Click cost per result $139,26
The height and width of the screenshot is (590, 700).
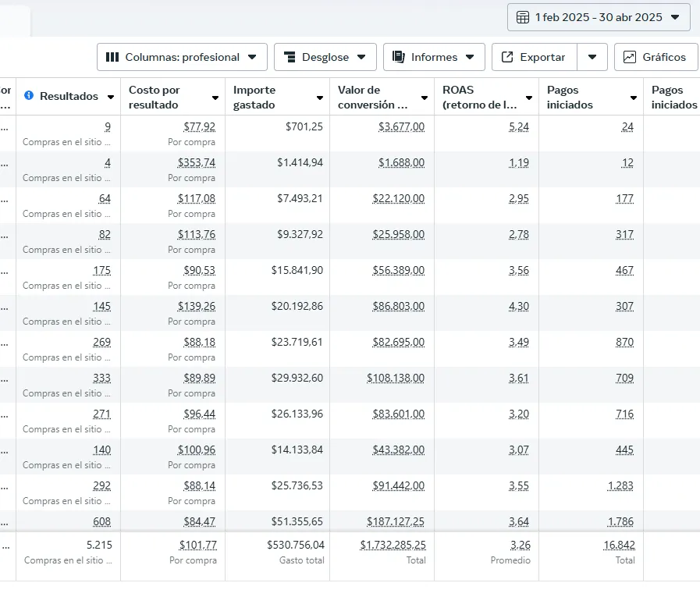197,307
